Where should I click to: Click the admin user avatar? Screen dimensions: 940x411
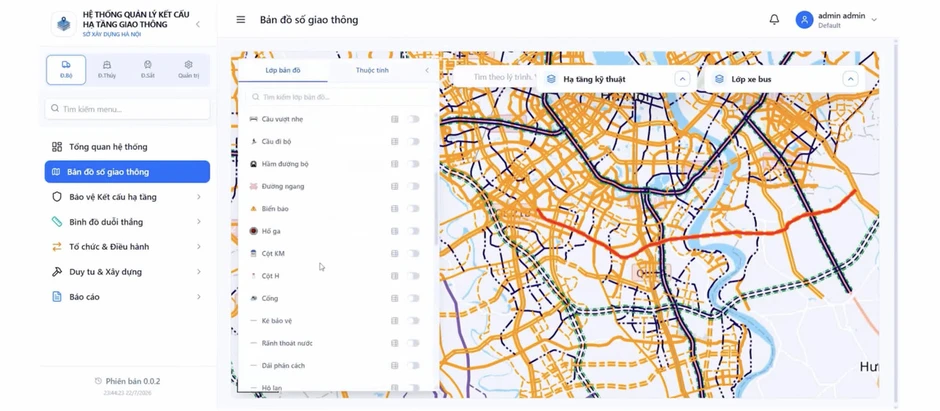[805, 20]
